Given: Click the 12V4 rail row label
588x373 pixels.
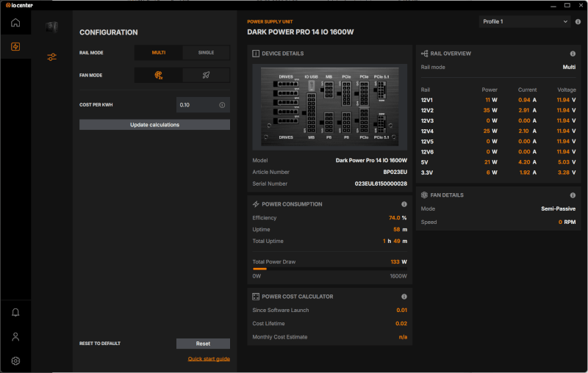Looking at the screenshot, I should click(427, 131).
